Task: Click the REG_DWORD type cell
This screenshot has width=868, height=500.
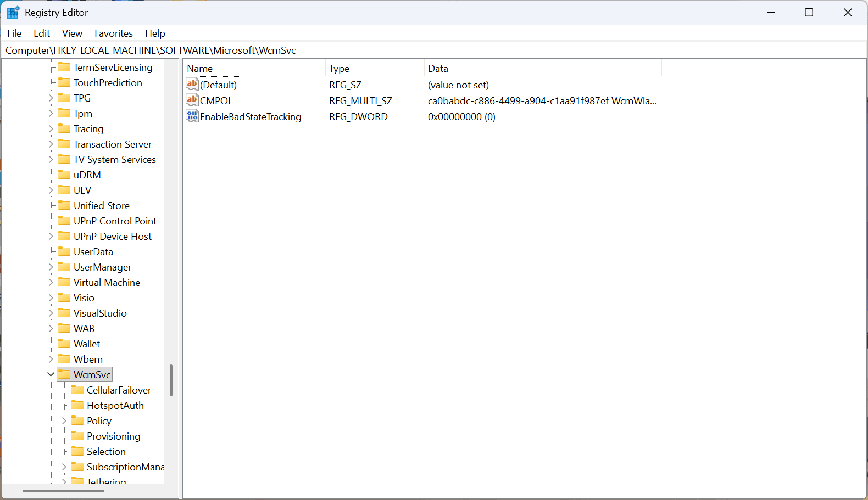Action: tap(359, 117)
